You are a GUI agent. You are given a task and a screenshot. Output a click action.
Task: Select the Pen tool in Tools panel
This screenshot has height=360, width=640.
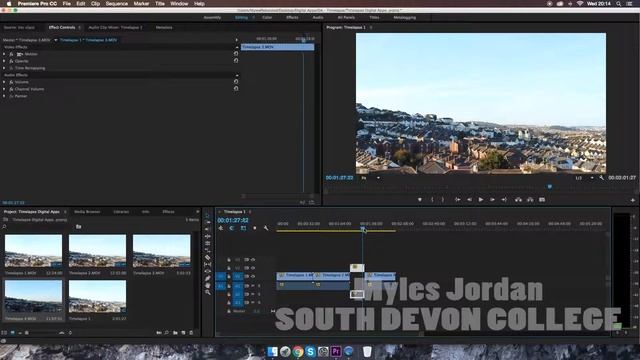207,278
